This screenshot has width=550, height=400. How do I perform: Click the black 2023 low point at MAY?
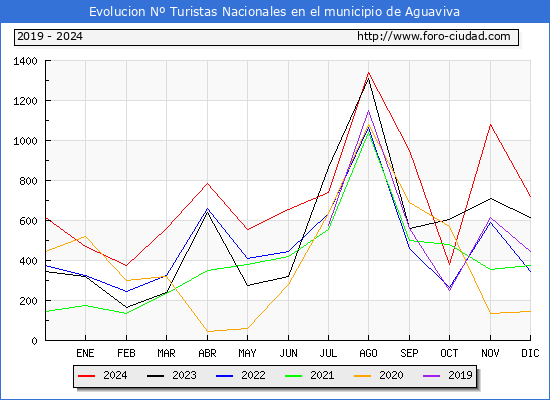(247, 286)
